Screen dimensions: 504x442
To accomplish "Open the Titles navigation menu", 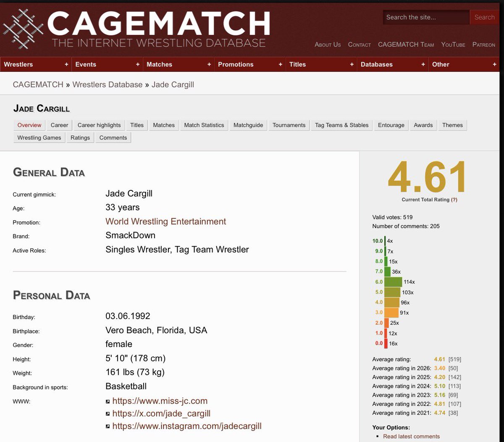I will [321, 64].
